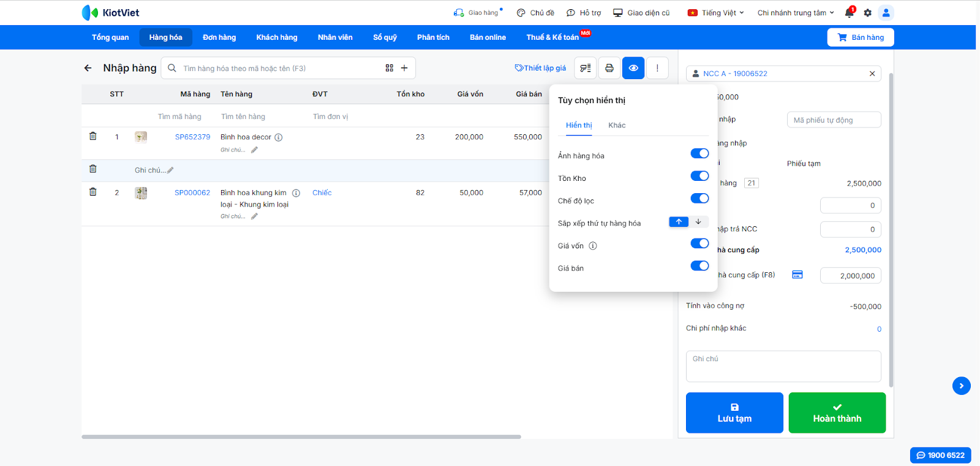
Task: Click the payment card icon
Action: (797, 275)
